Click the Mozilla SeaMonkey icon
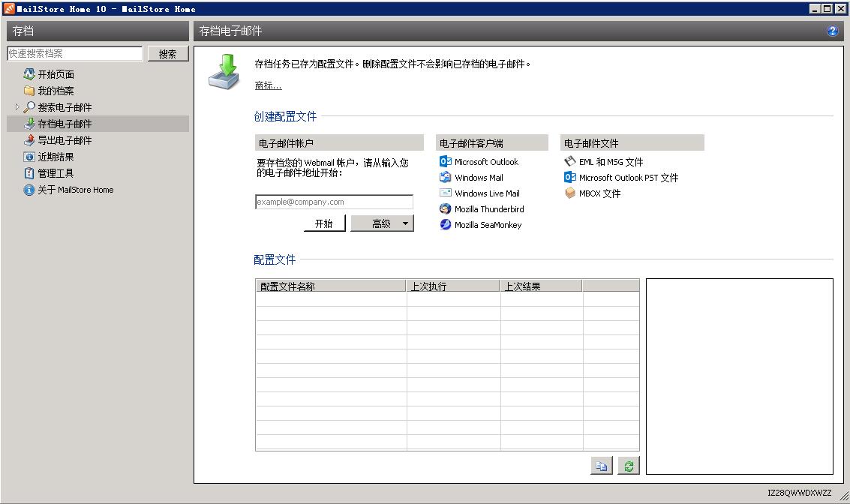Image resolution: width=850 pixels, height=504 pixels. pyautogui.click(x=446, y=224)
